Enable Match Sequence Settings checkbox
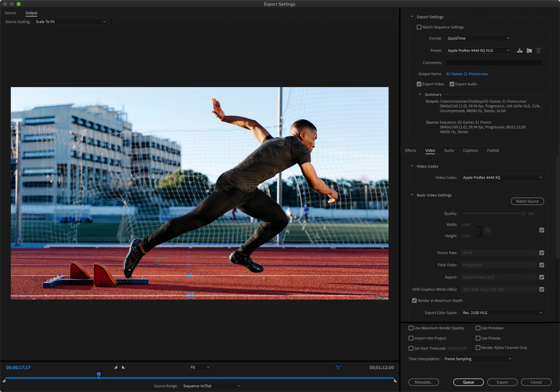 [x=419, y=27]
